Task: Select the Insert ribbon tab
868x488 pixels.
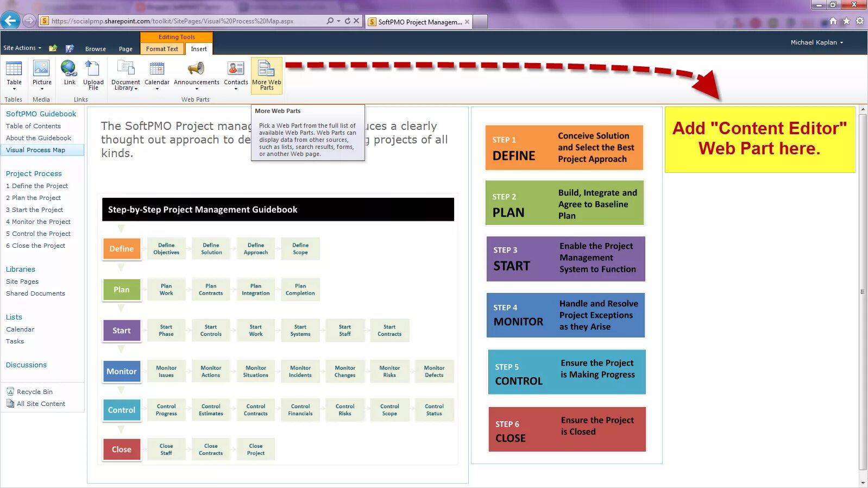Action: tap(199, 49)
